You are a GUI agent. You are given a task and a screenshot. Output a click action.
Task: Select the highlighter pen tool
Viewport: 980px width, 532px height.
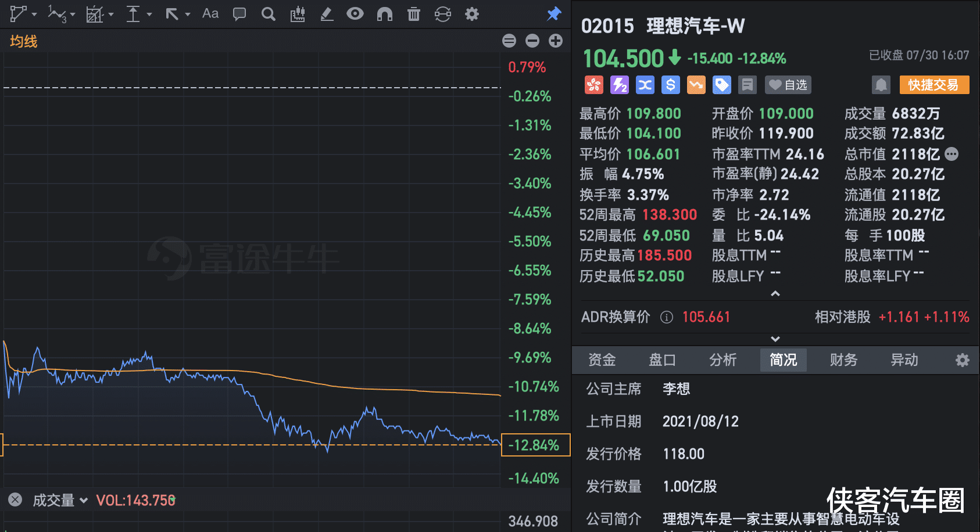click(327, 14)
